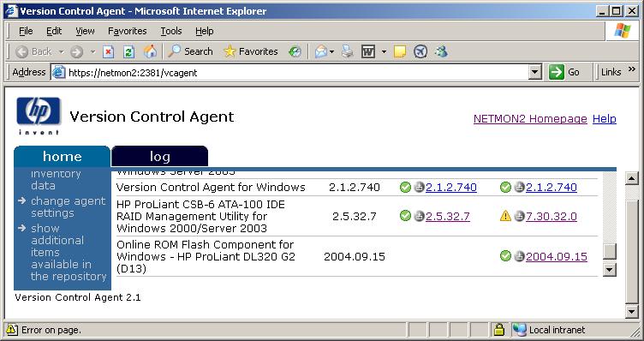
Task: Open first 2.1.2.740 version link
Action: click(451, 188)
